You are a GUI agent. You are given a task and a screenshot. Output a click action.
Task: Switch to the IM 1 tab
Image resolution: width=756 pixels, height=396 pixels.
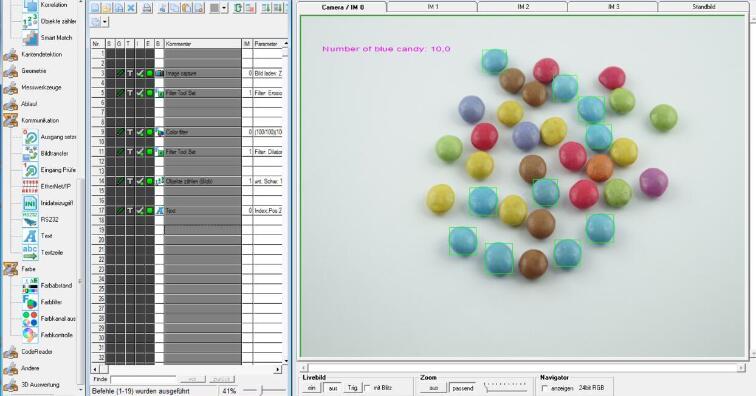[432, 7]
